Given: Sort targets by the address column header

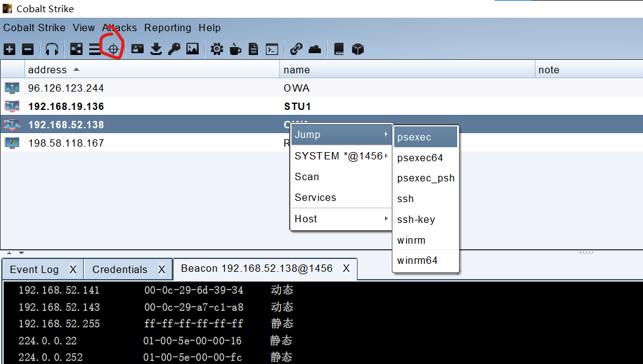Looking at the screenshot, I should (152, 70).
